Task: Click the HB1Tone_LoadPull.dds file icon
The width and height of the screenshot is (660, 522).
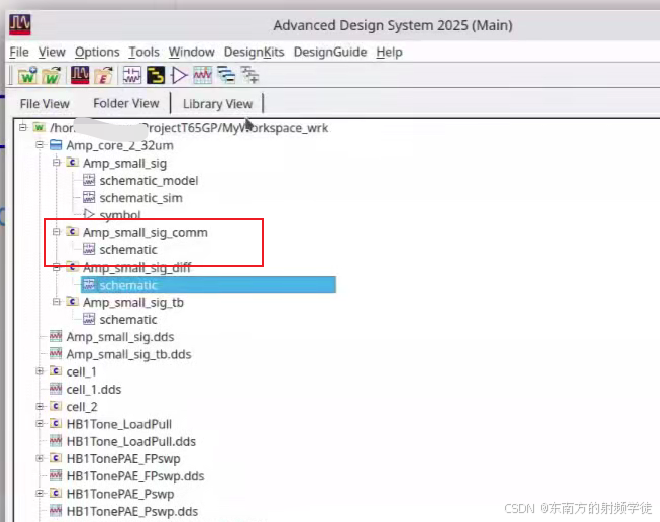Action: [56, 441]
